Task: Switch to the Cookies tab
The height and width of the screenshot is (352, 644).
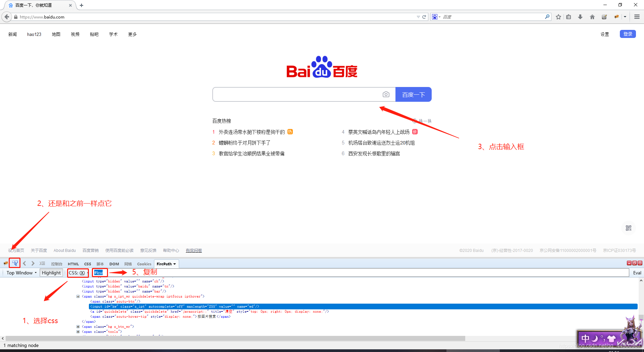Action: pyautogui.click(x=144, y=264)
